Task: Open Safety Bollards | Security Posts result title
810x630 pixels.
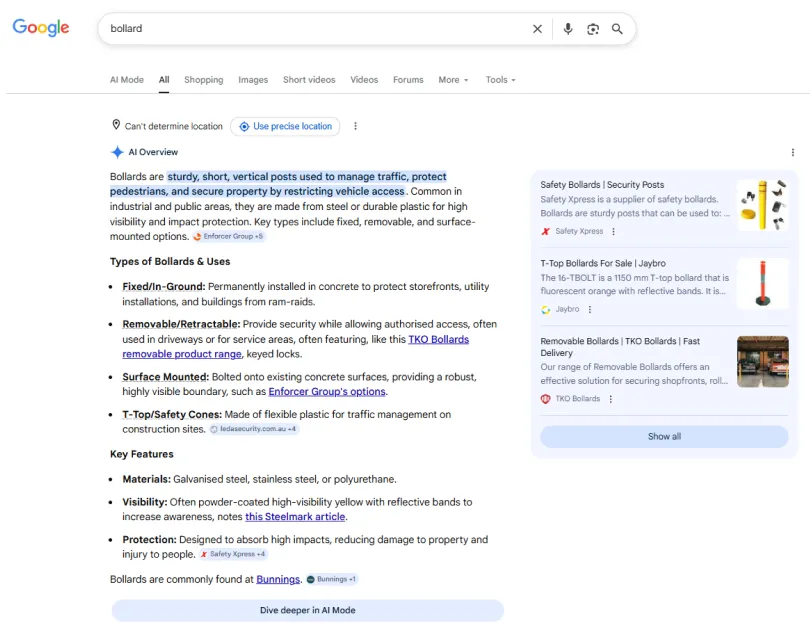Action: 602,185
